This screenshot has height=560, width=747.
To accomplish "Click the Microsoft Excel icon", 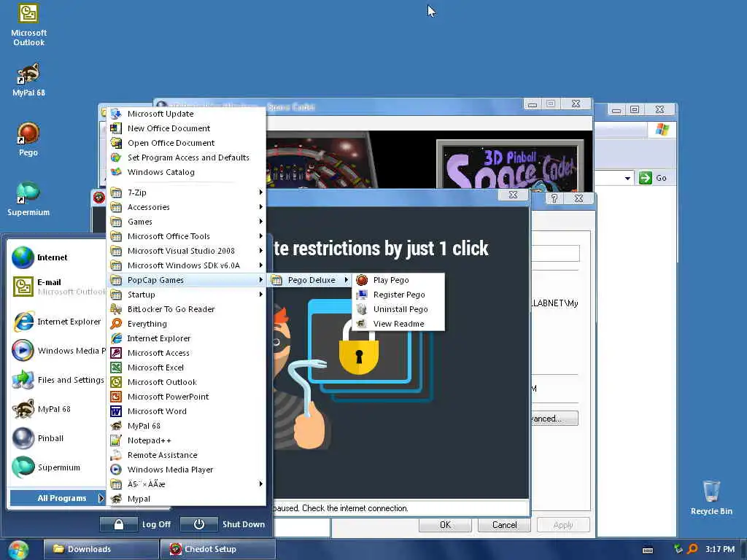I will [x=116, y=367].
